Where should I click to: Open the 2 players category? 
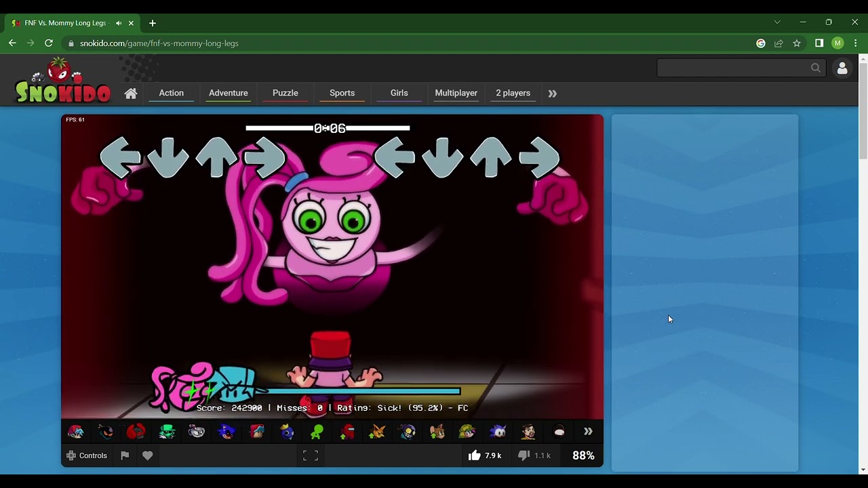tap(513, 93)
